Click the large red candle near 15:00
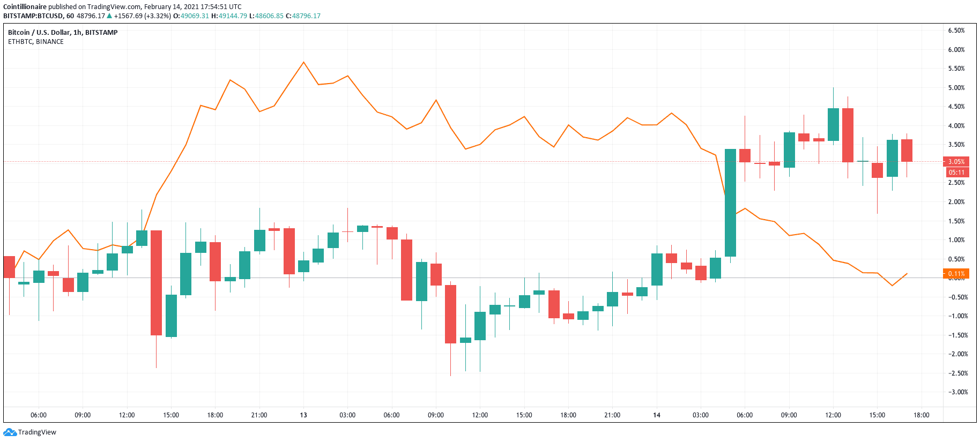Viewport: 980px width, 442px height. (x=156, y=283)
